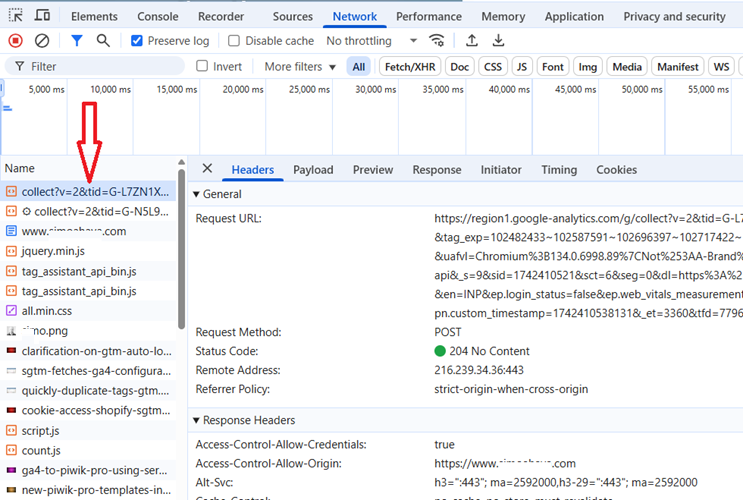The height and width of the screenshot is (500, 743).
Task: Check the Invert filter checkbox
Action: click(x=202, y=66)
